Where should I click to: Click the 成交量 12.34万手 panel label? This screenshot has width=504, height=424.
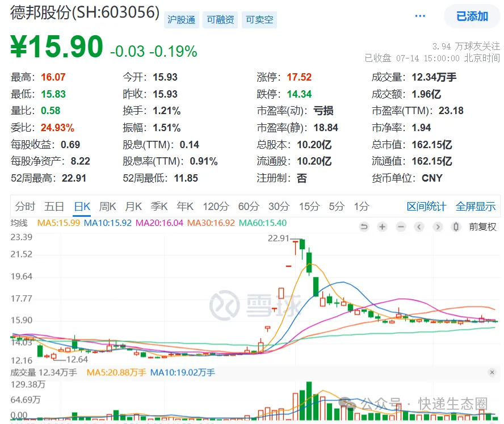point(44,372)
